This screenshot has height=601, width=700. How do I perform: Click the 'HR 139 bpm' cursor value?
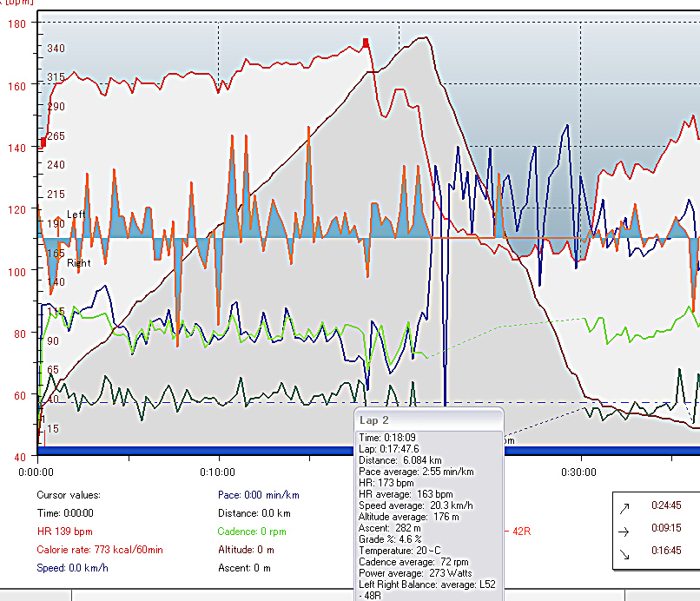[65, 532]
